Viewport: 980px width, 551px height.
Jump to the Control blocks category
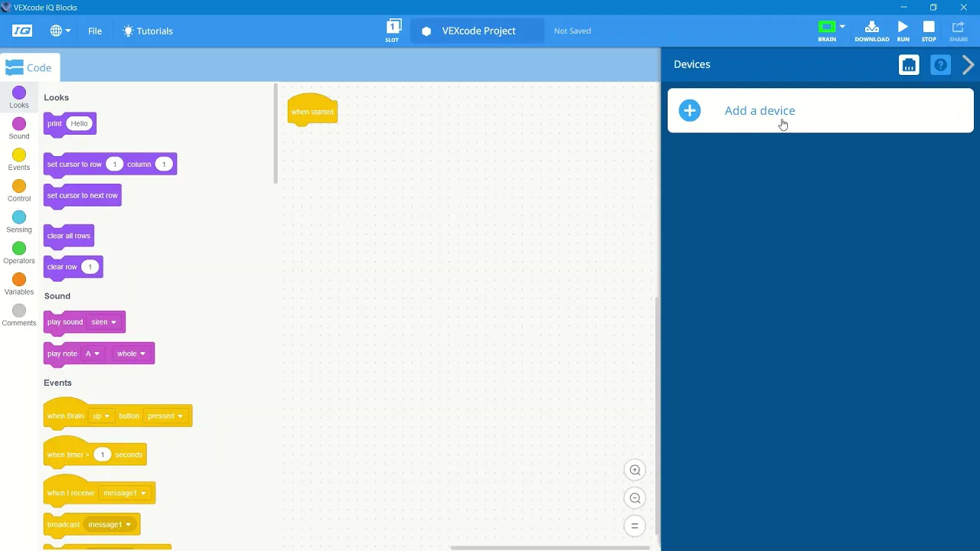[19, 191]
